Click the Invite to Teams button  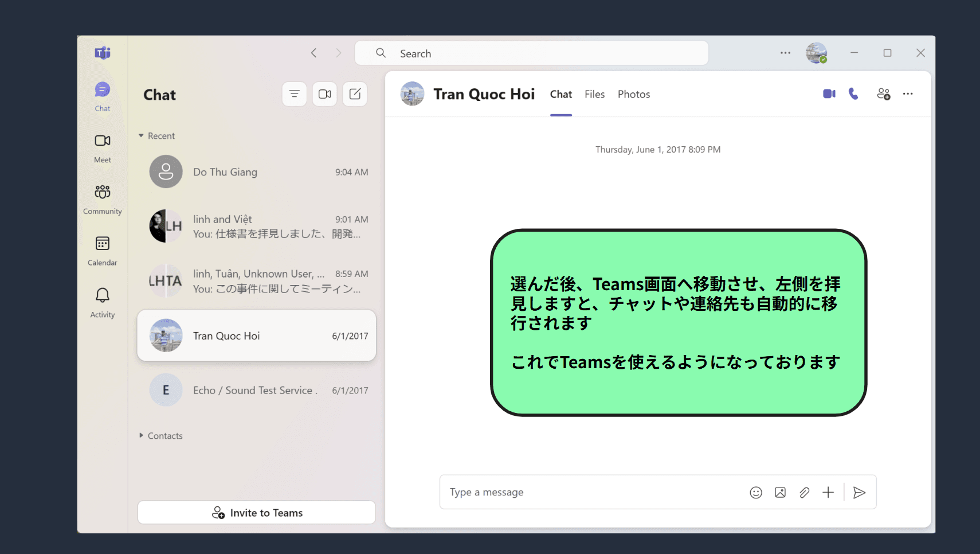256,512
